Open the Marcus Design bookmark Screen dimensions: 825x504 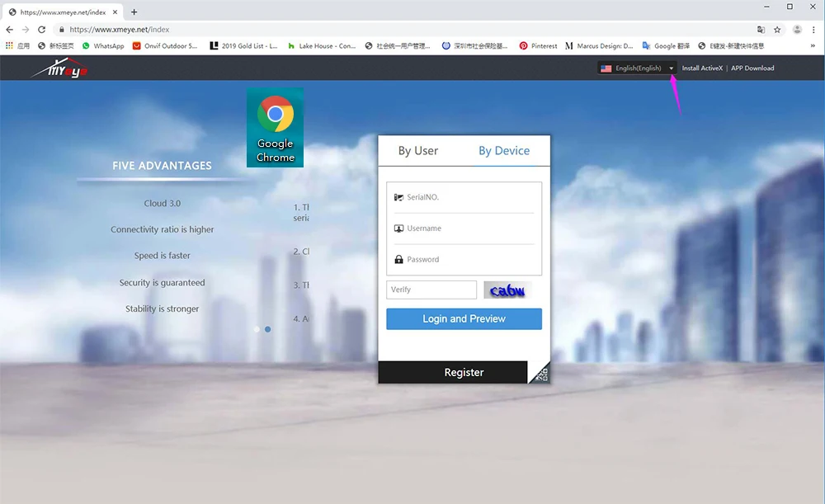pyautogui.click(x=599, y=45)
